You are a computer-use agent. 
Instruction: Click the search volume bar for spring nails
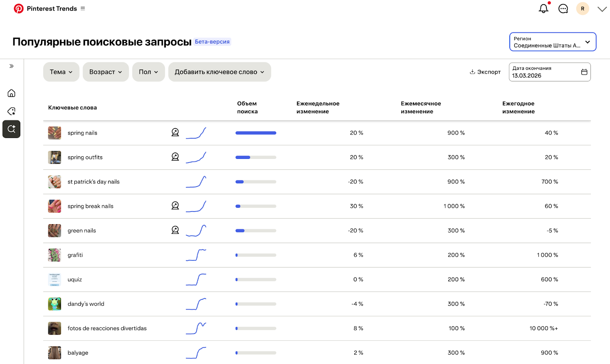[x=256, y=133]
